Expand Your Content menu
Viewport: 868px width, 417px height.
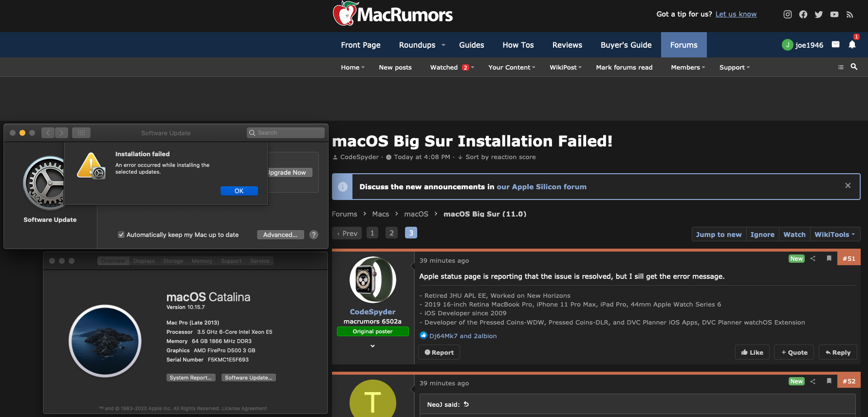click(512, 67)
